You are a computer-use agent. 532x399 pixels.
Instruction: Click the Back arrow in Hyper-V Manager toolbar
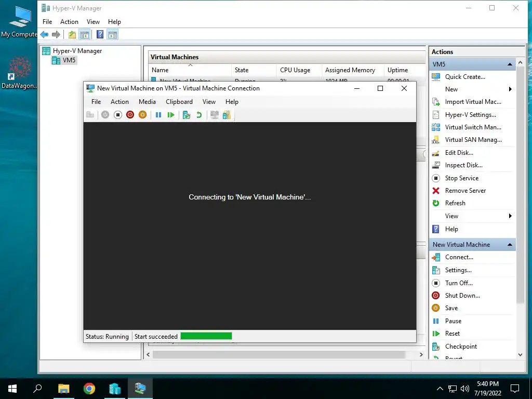(45, 34)
